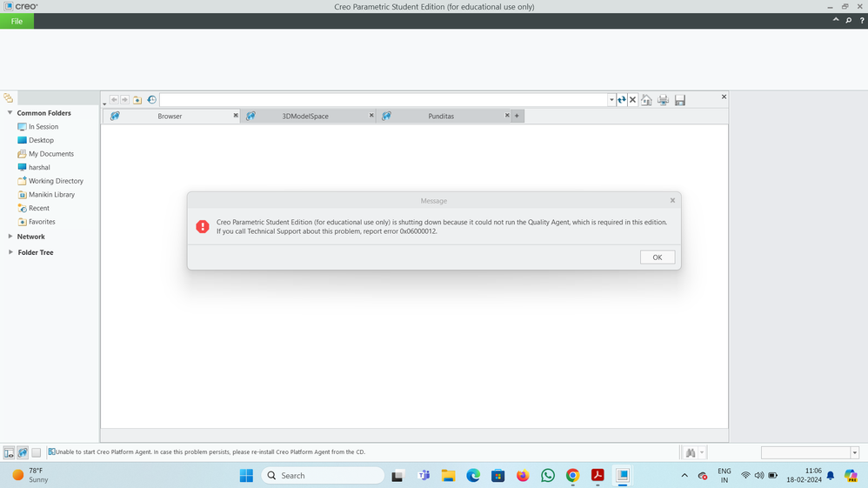868x488 pixels.
Task: Close the 3DModelSpace tab
Action: 371,115
